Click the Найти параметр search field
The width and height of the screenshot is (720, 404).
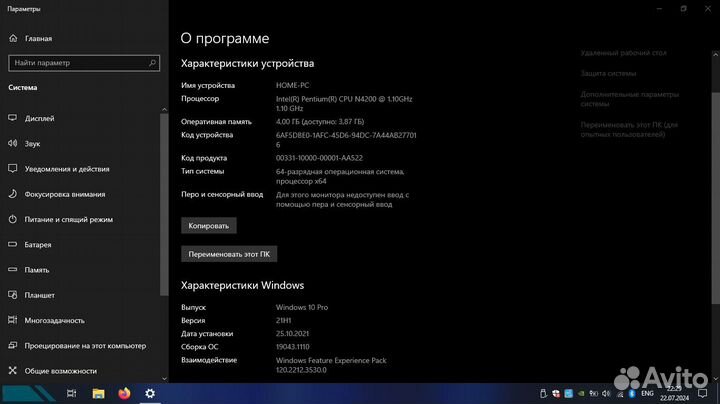[84, 63]
